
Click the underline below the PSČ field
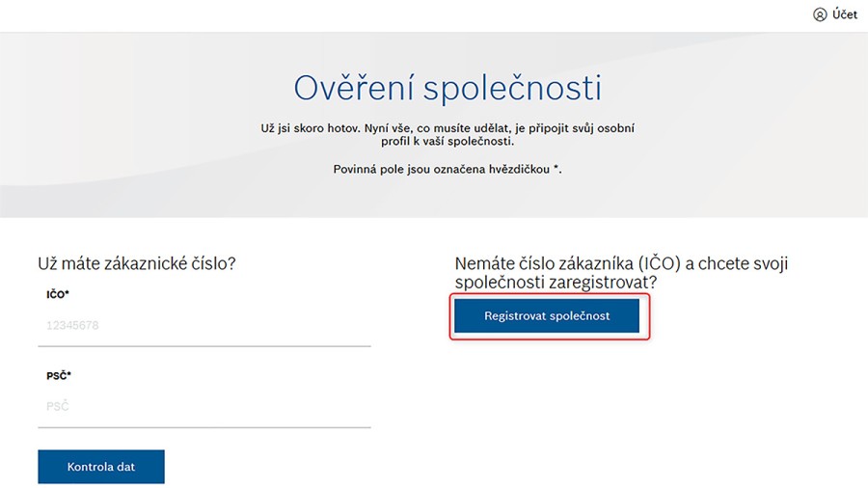coord(204,427)
